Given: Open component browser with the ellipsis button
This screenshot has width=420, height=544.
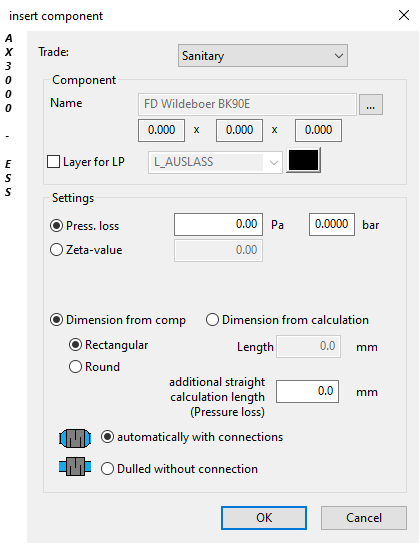Looking at the screenshot, I should pyautogui.click(x=370, y=104).
